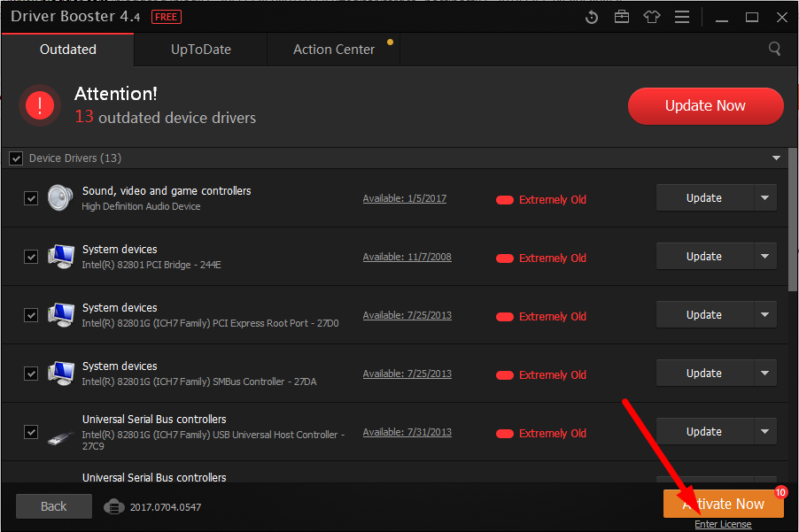
Task: Click the database version icon
Action: [114, 507]
